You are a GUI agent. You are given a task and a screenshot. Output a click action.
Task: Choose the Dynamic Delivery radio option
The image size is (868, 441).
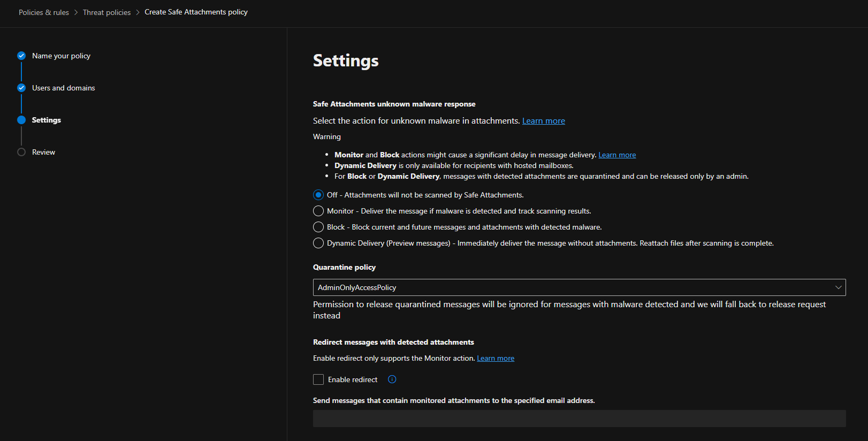point(318,243)
